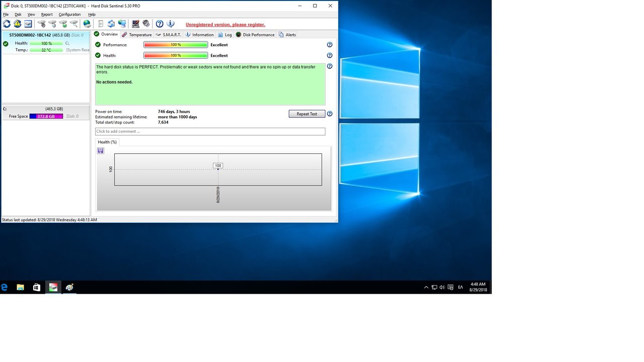Click help icon beside the Performance bar
Viewport: 644px width, 362px height.
[330, 45]
